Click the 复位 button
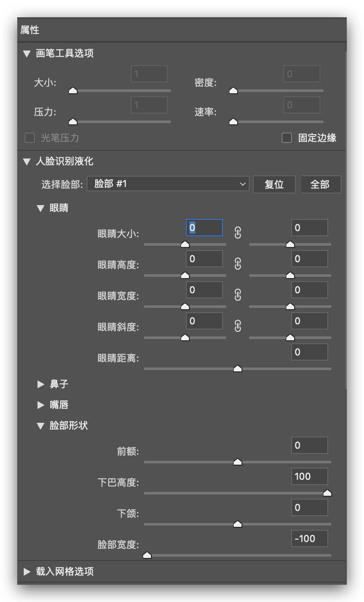The image size is (364, 602). tap(274, 184)
